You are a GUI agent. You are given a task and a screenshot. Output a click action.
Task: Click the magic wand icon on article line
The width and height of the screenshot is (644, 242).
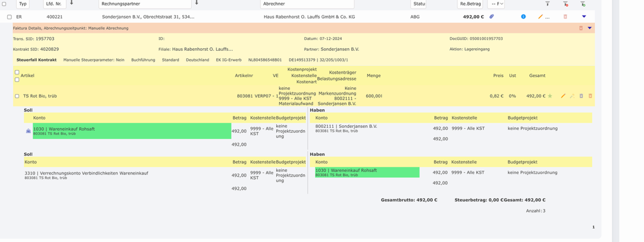click(x=572, y=96)
